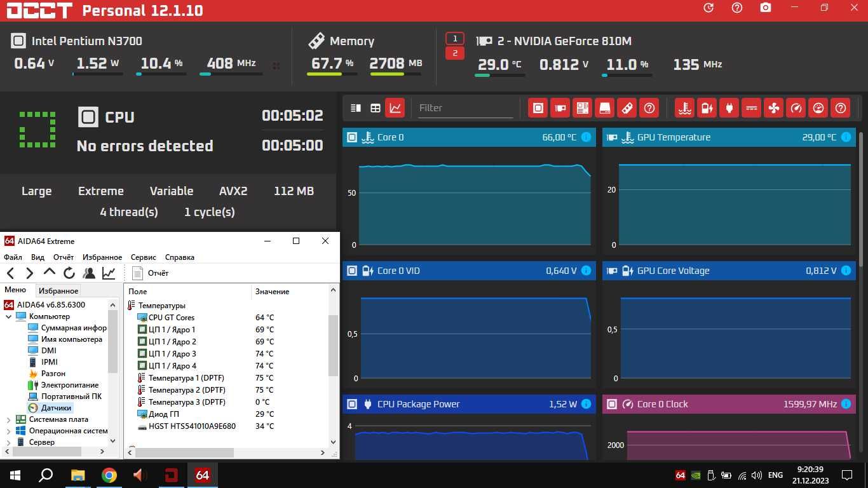Image resolution: width=868 pixels, height=488 pixels.
Task: Select Суммарная информация in AIDA64 tree
Action: pos(67,328)
